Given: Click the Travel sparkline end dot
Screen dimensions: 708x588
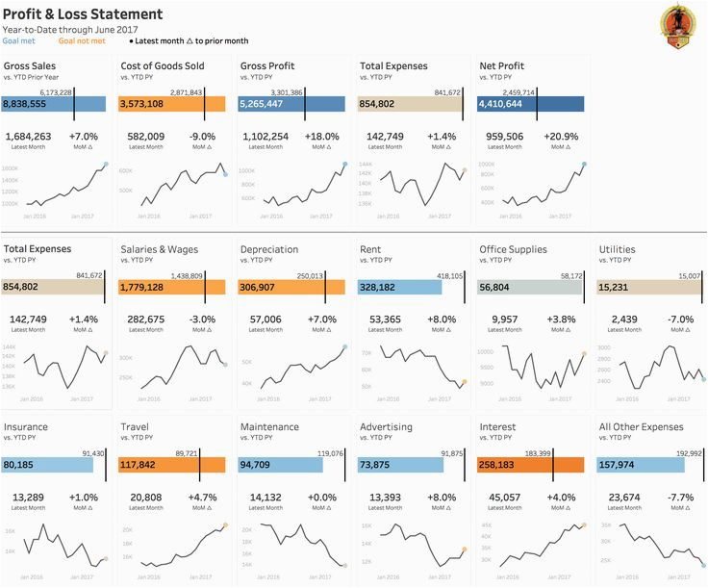Looking at the screenshot, I should tap(225, 525).
